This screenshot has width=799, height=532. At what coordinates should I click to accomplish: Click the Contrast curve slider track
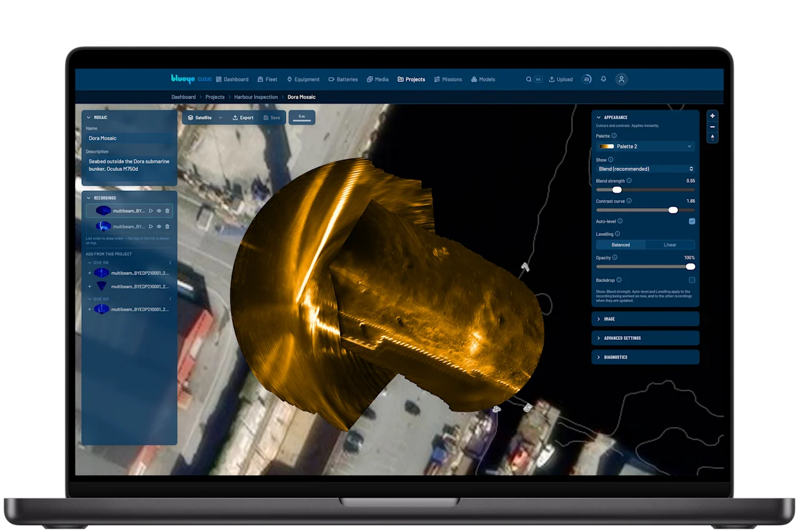645,210
